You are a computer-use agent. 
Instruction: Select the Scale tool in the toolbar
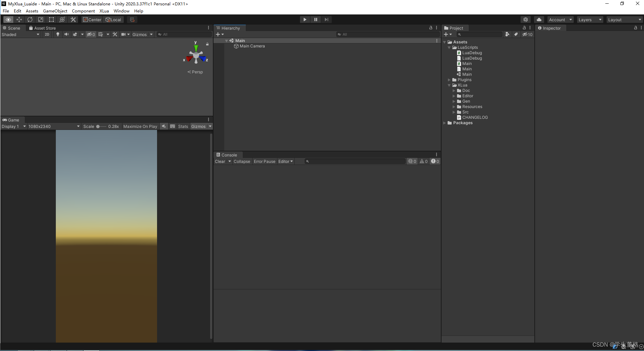(x=41, y=20)
